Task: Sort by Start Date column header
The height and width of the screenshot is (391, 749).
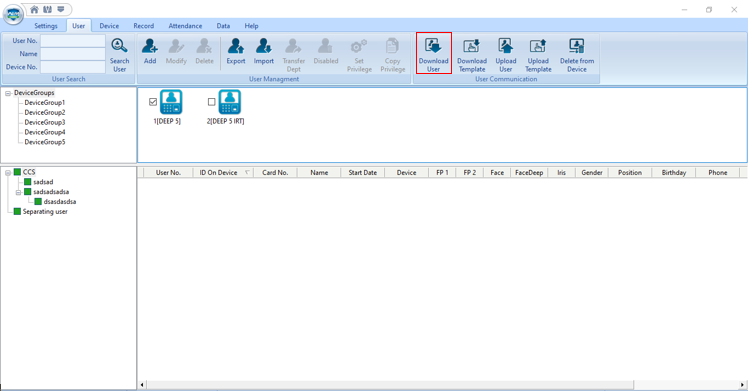Action: pos(363,173)
